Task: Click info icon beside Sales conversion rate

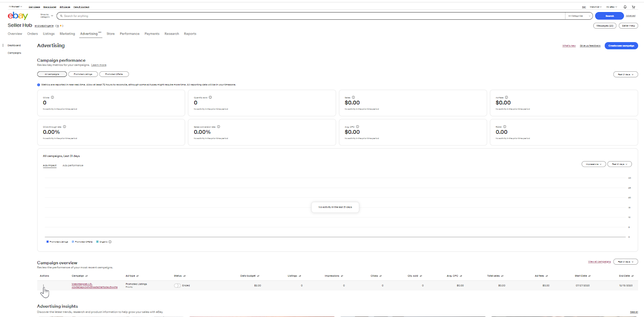Action: [x=219, y=127]
